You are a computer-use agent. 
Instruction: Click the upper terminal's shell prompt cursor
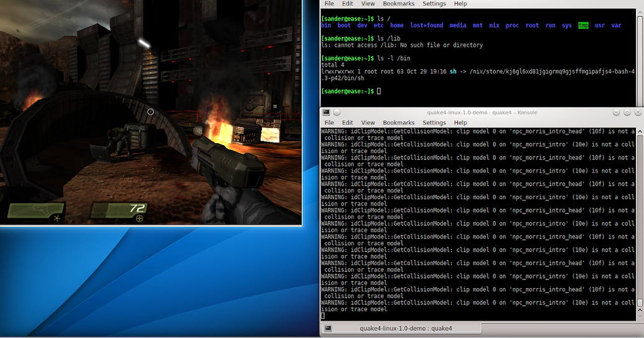pyautogui.click(x=379, y=91)
